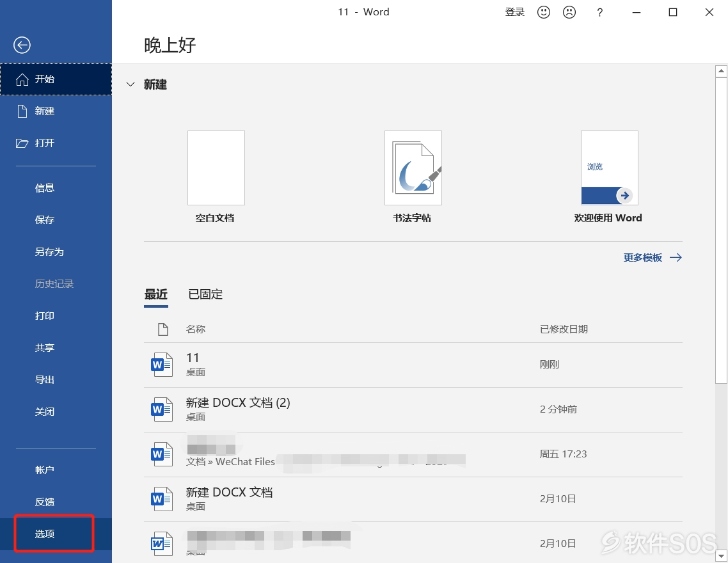Click the folder icon beside 打开
Screen dimensions: 728x563
tap(22, 143)
